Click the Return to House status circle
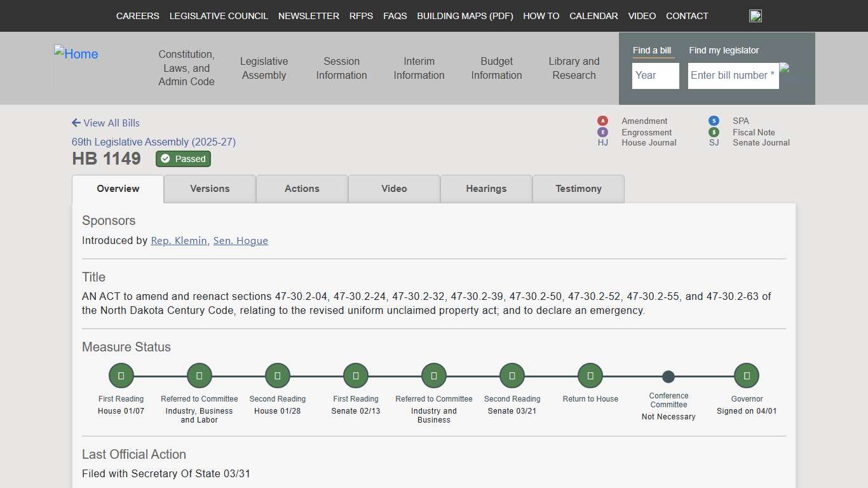 pyautogui.click(x=590, y=376)
